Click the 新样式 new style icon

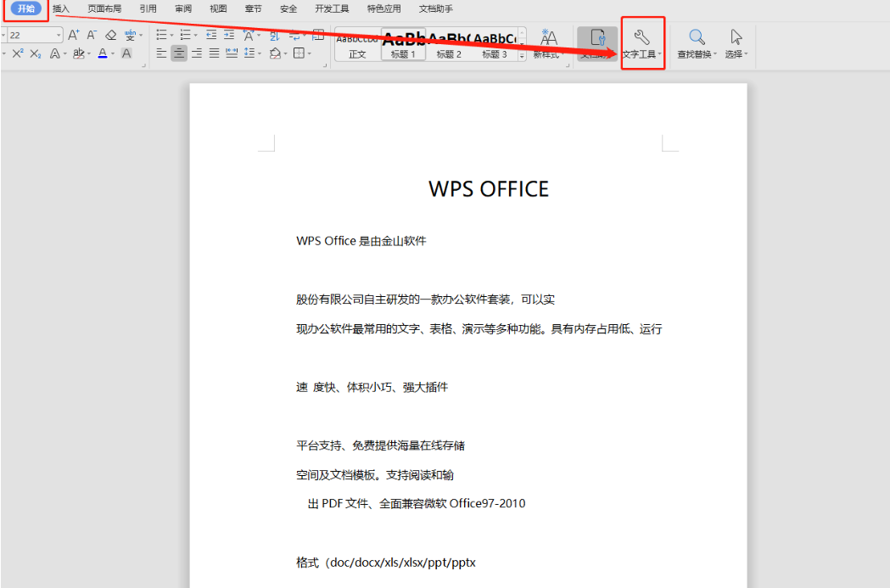pyautogui.click(x=549, y=38)
